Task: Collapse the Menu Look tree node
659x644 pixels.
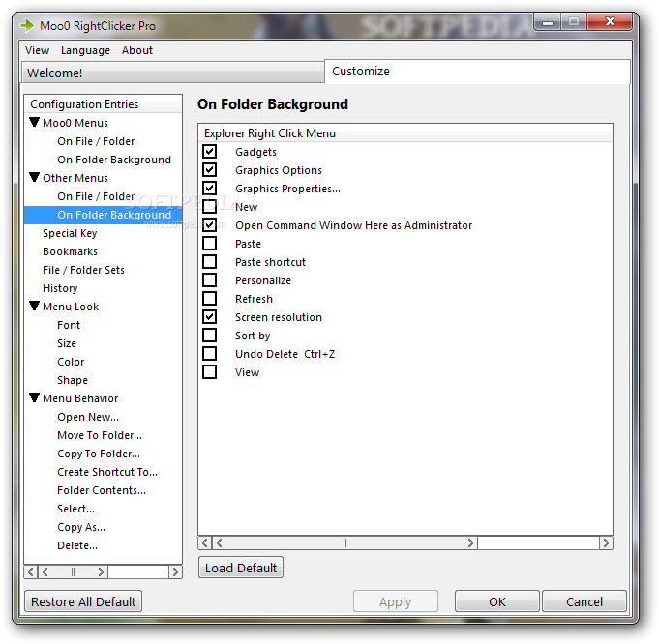Action: click(35, 306)
